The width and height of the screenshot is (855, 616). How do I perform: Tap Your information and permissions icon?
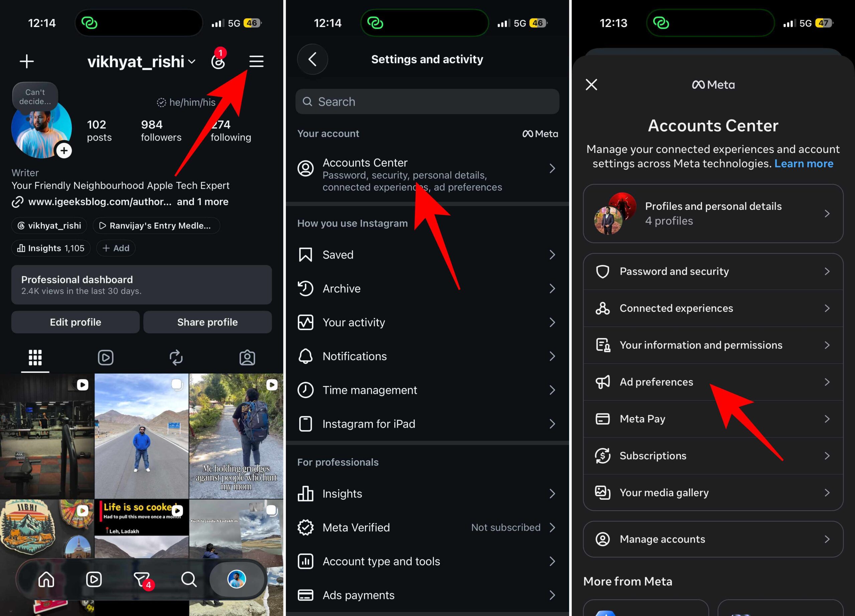(x=603, y=345)
